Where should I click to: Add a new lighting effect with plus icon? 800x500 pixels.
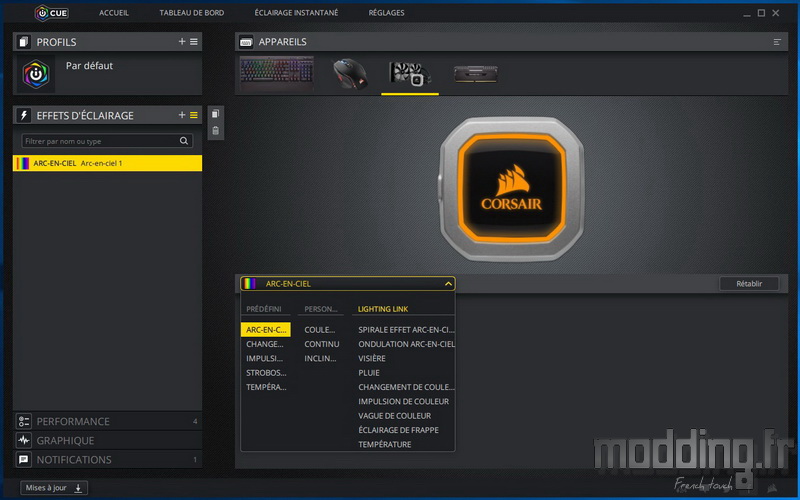[182, 115]
